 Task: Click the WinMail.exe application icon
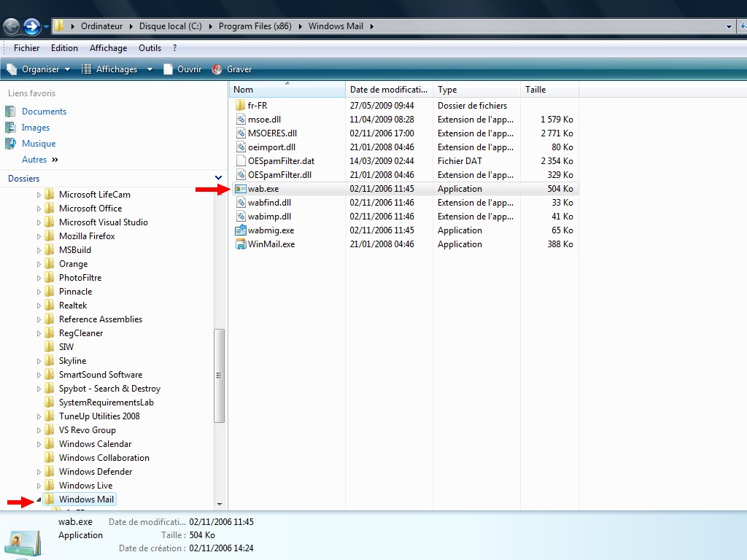(x=241, y=244)
